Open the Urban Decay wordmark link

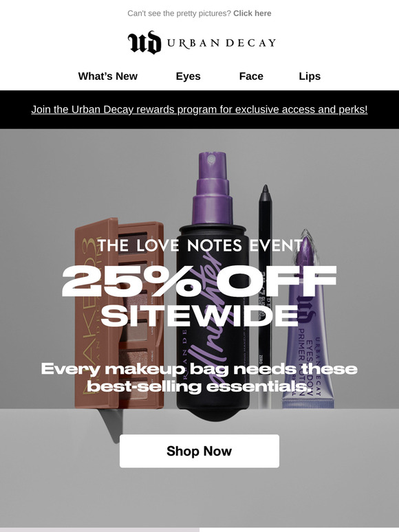tap(221, 43)
